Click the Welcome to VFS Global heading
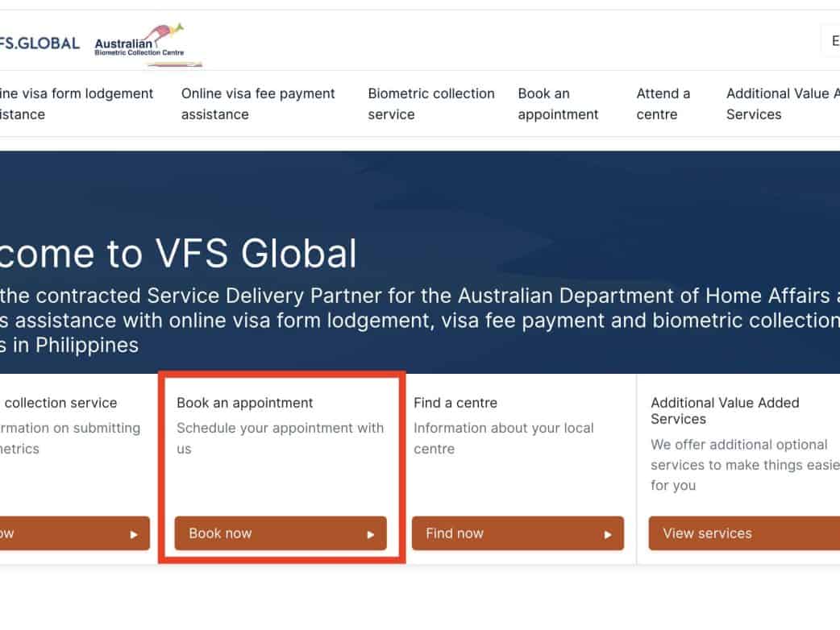 177,254
